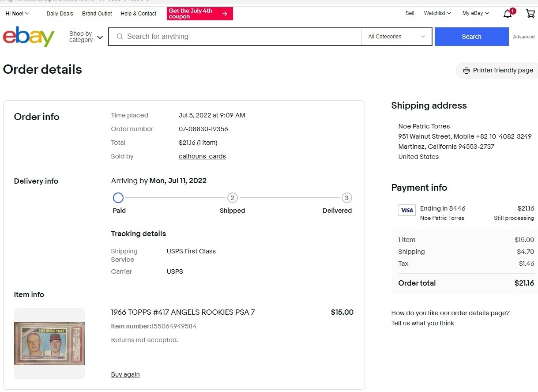538x392 pixels.
Task: Expand the Hi Noe! account dropdown
Action: point(17,14)
